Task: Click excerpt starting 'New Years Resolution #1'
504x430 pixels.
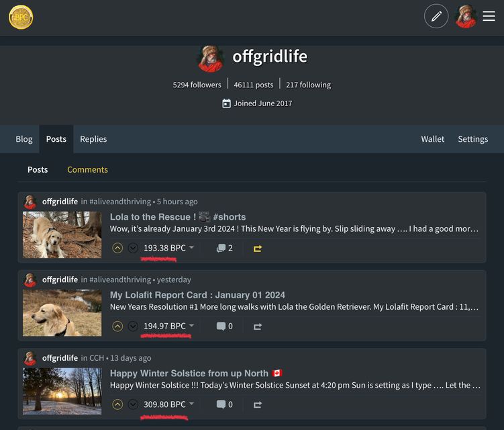Action: 294,307
